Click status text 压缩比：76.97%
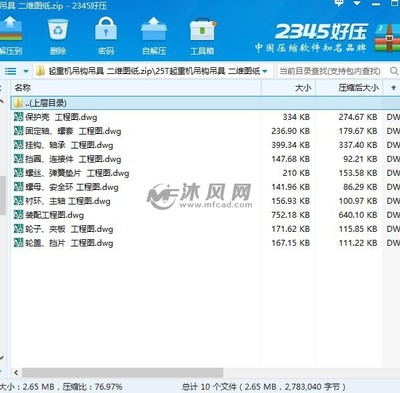Viewport: 400px width, 393px height. pos(92,387)
